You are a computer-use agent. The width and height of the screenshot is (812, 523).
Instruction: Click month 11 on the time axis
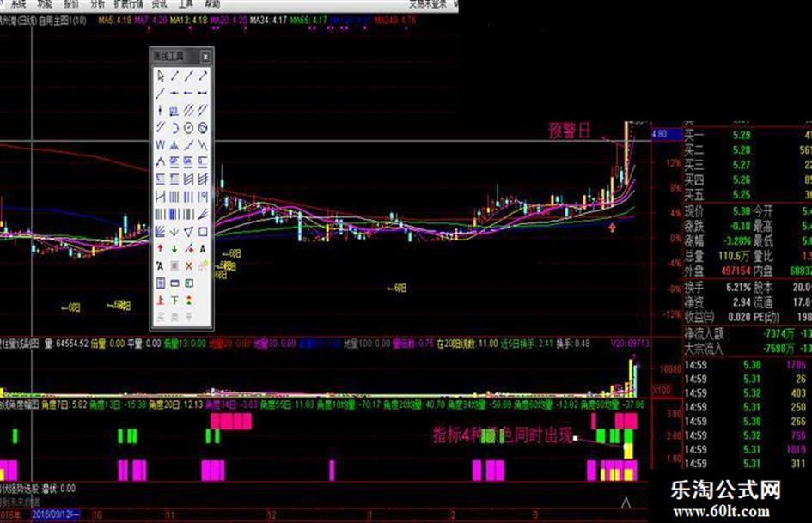[170, 515]
